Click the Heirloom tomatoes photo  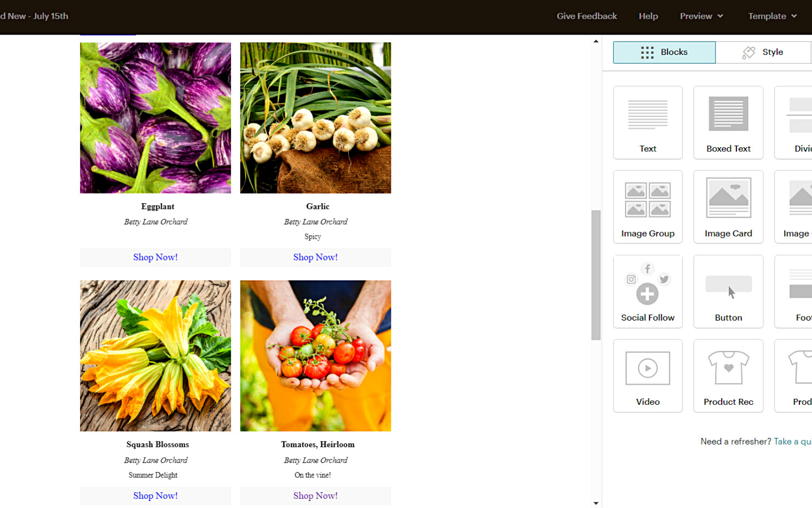pos(316,356)
